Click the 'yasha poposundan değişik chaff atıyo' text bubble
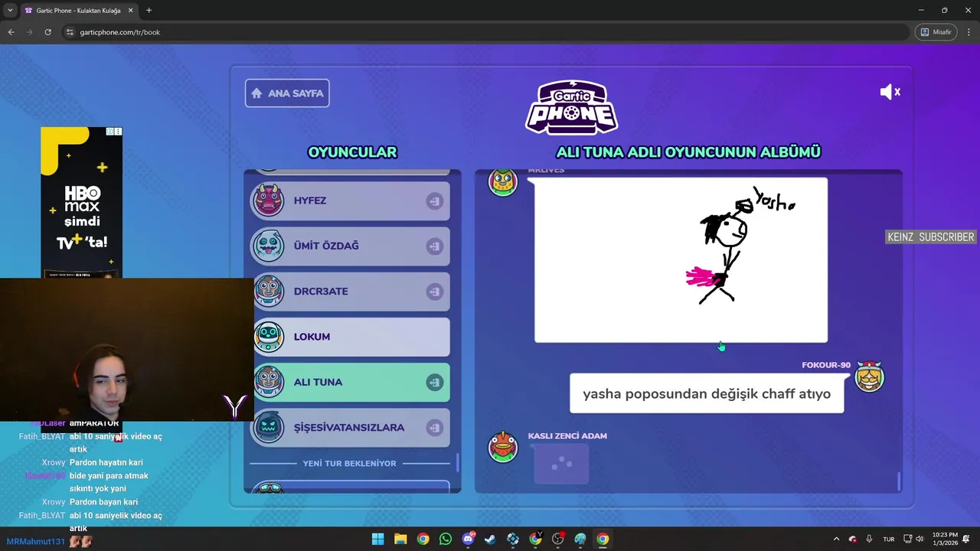The height and width of the screenshot is (551, 980). tap(707, 393)
